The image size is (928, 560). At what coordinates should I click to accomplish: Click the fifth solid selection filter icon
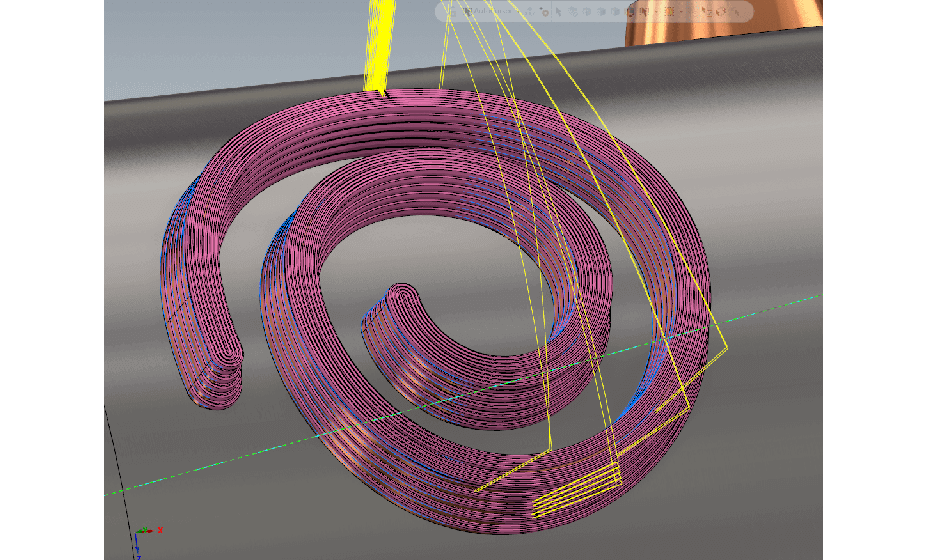615,12
